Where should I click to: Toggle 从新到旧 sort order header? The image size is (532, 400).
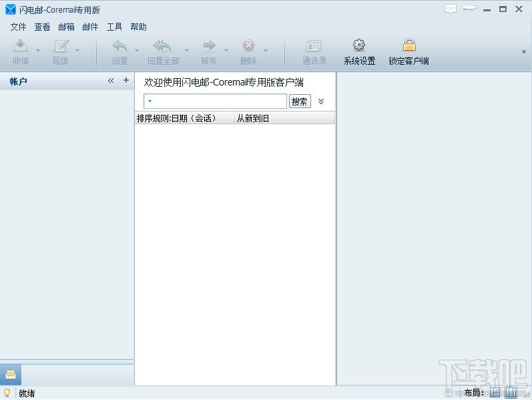coord(284,118)
